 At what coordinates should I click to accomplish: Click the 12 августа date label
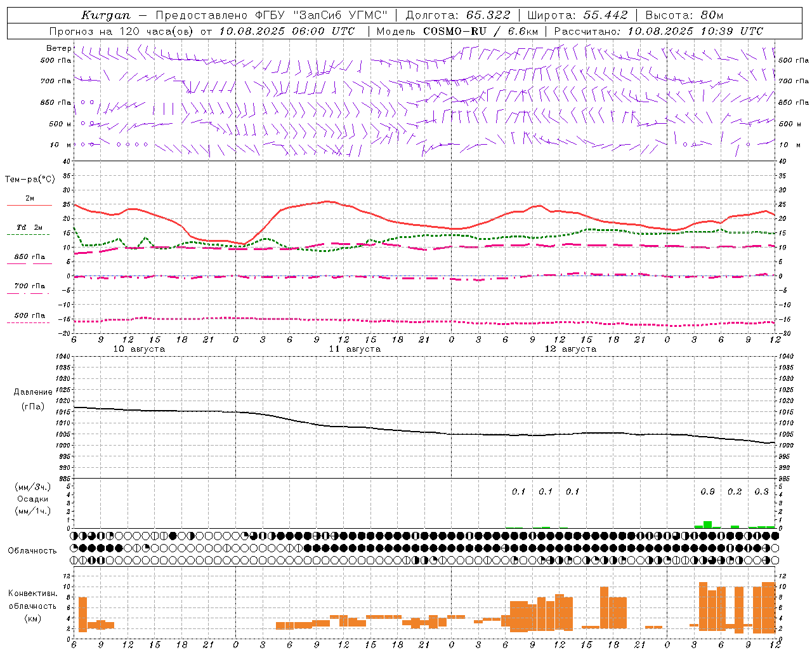(x=570, y=349)
